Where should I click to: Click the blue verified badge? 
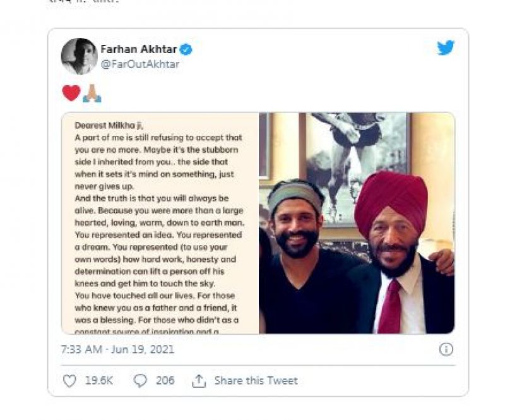point(186,49)
